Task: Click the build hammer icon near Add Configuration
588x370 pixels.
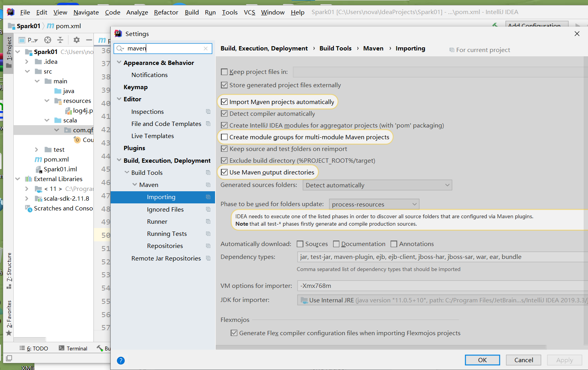Action: [495, 25]
